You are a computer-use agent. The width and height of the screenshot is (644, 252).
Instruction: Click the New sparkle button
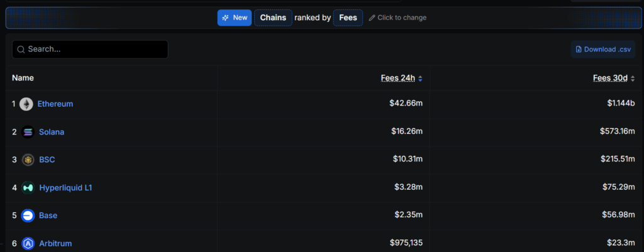[x=235, y=18]
